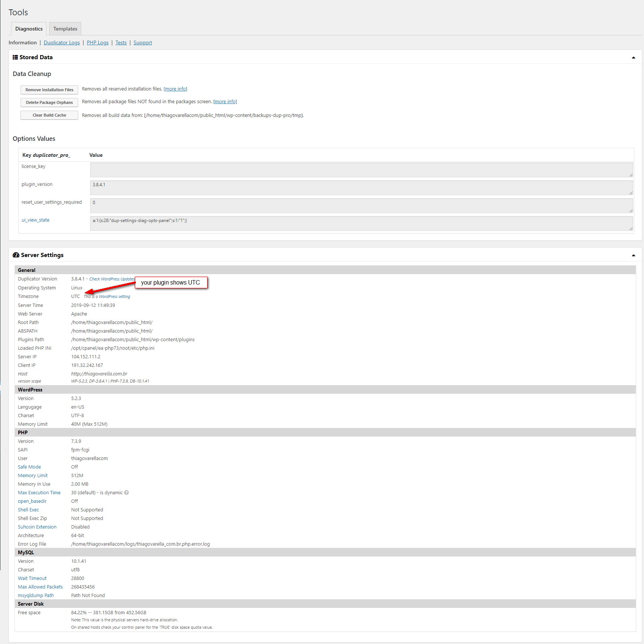Click the Delete Package Orphans button
644x644 pixels.
(x=50, y=102)
